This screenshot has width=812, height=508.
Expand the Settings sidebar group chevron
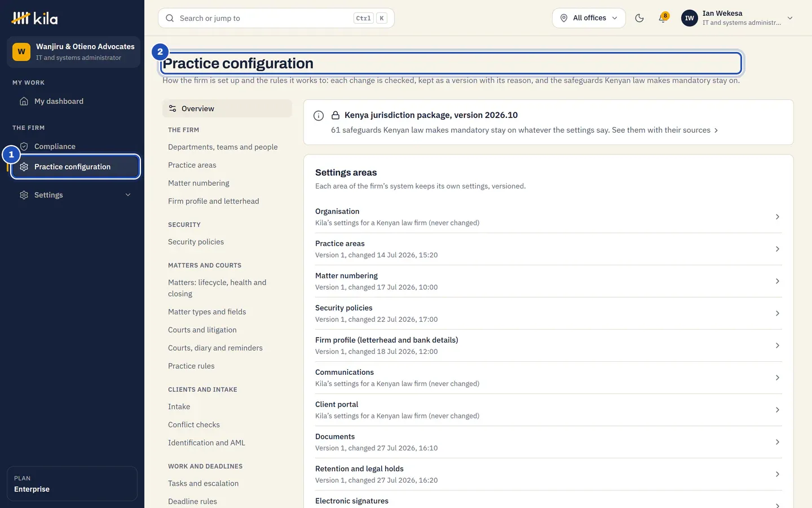pos(128,195)
